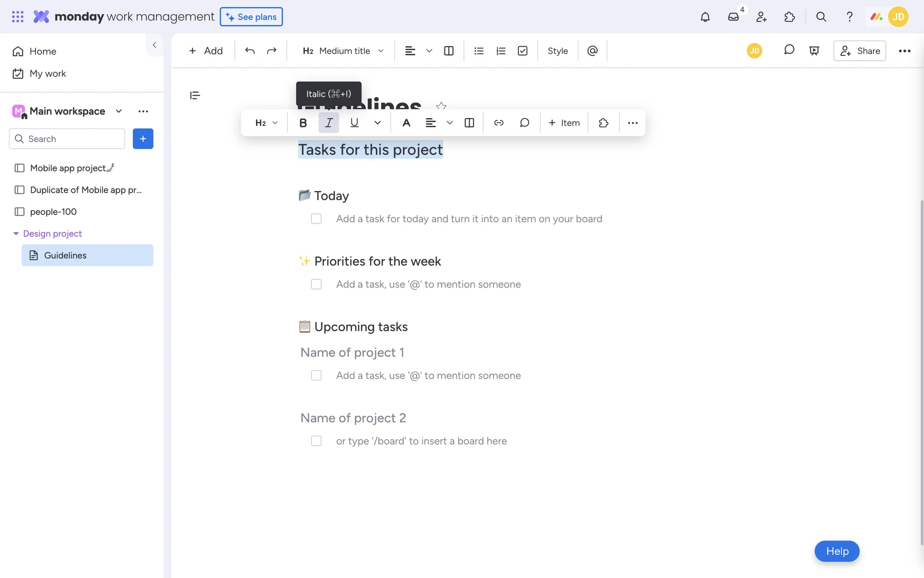Expand the Main workspace dropdown
The image size is (924, 578).
click(118, 111)
